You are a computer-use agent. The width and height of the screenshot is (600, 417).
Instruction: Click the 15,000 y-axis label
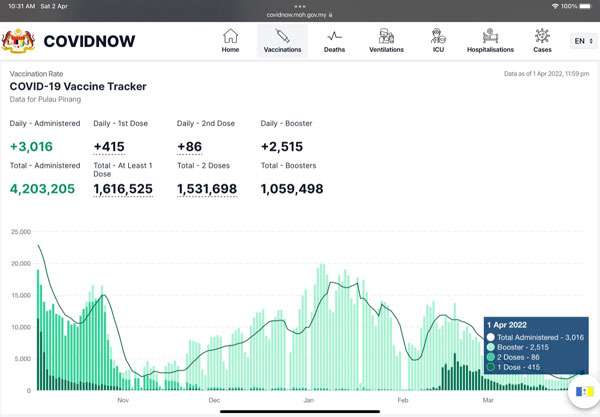[x=21, y=295]
